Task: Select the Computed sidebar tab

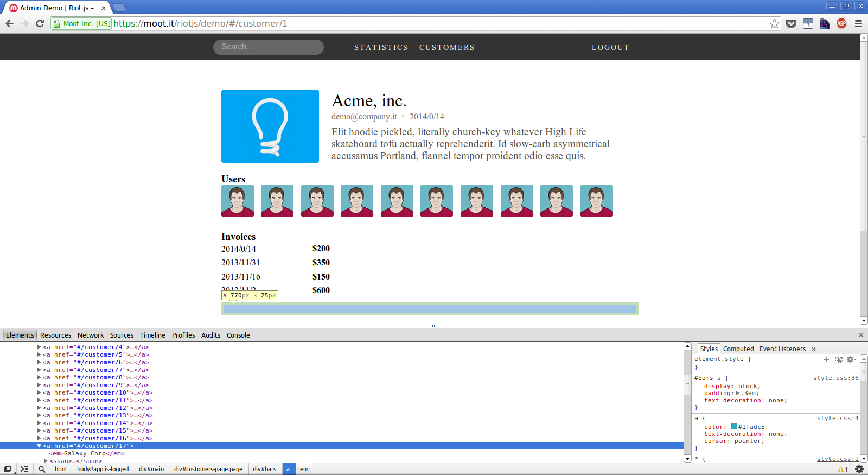Action: pyautogui.click(x=738, y=349)
